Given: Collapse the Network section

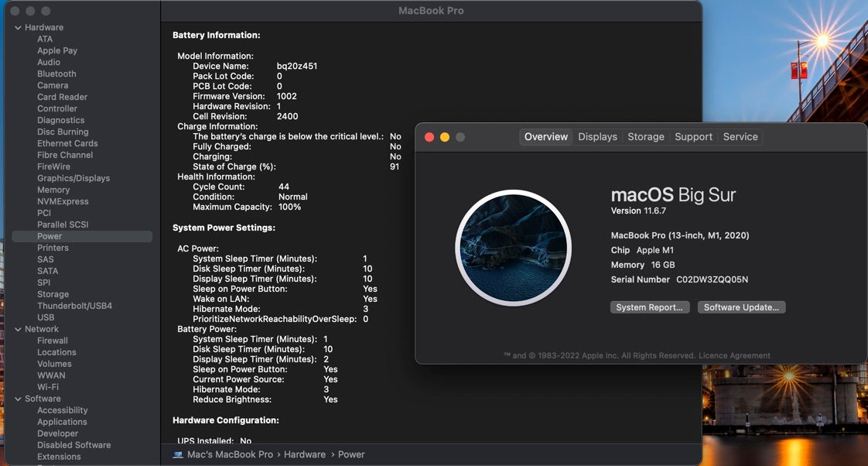Looking at the screenshot, I should (x=17, y=329).
